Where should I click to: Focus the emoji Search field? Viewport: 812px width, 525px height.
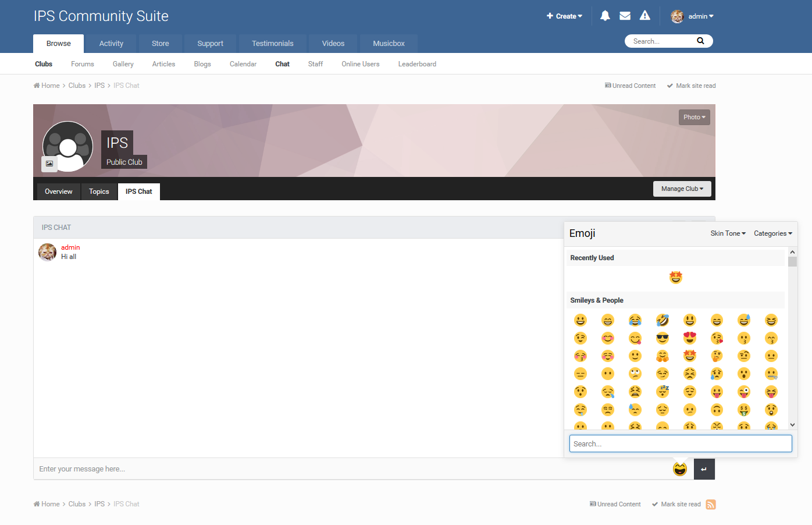pos(681,444)
